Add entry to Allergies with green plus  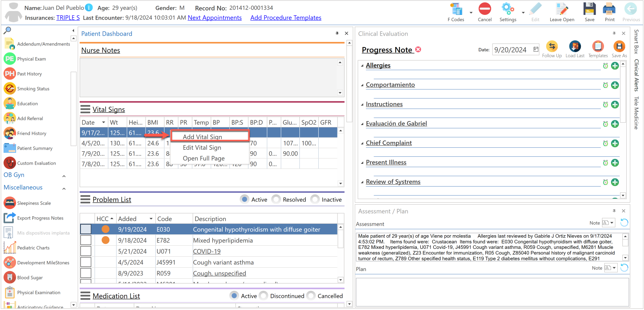[615, 66]
